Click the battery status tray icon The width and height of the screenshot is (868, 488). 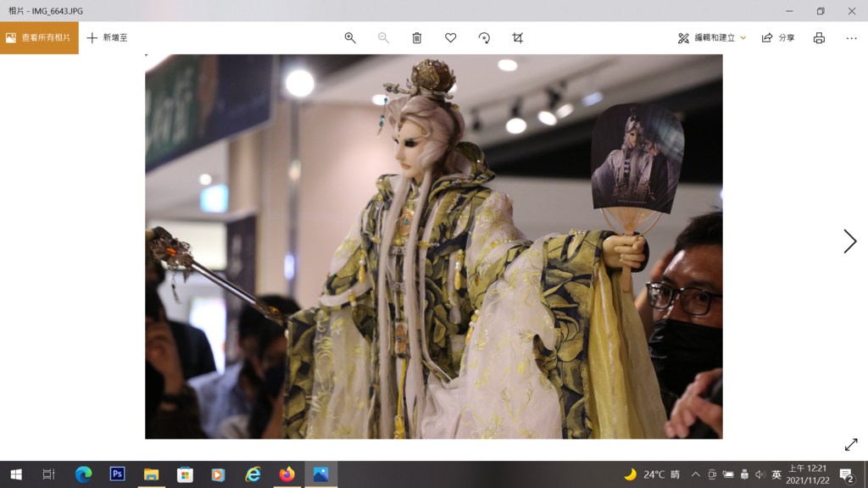pyautogui.click(x=728, y=474)
